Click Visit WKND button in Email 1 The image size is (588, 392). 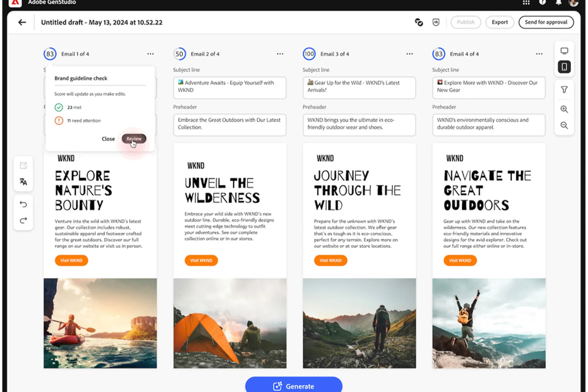71,260
